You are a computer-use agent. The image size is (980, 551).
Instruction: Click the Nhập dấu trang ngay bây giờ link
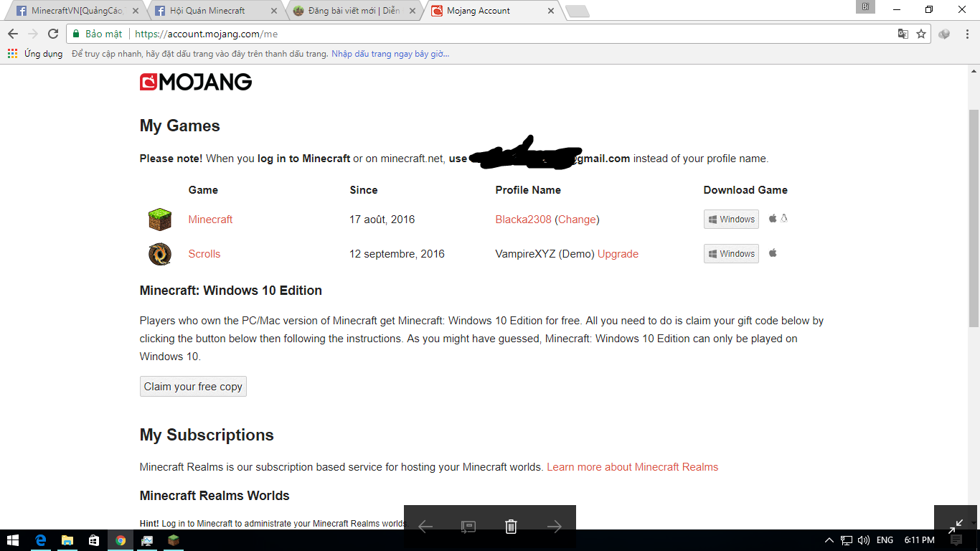pyautogui.click(x=390, y=54)
